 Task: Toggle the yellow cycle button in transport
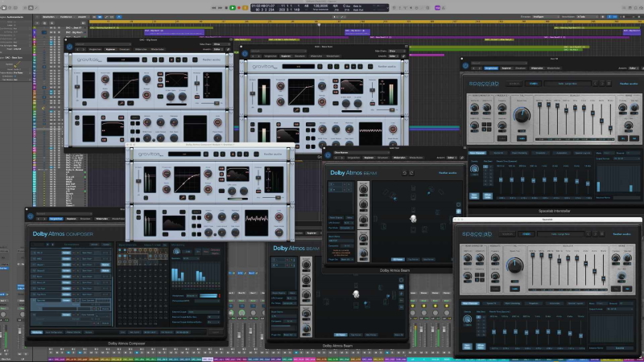pyautogui.click(x=246, y=8)
